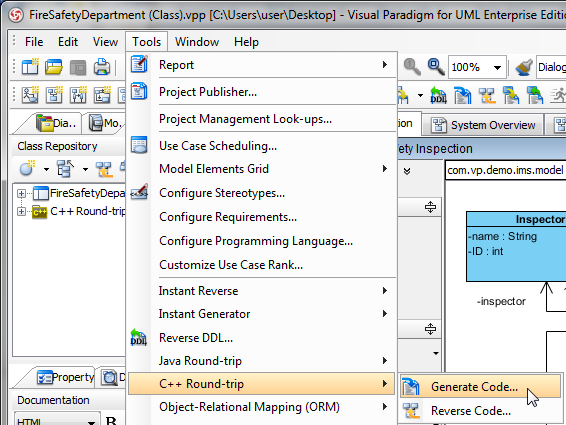Viewport: 566px width, 425px height.
Task: Click the green-arrow instant reverse icon
Action: point(535,95)
